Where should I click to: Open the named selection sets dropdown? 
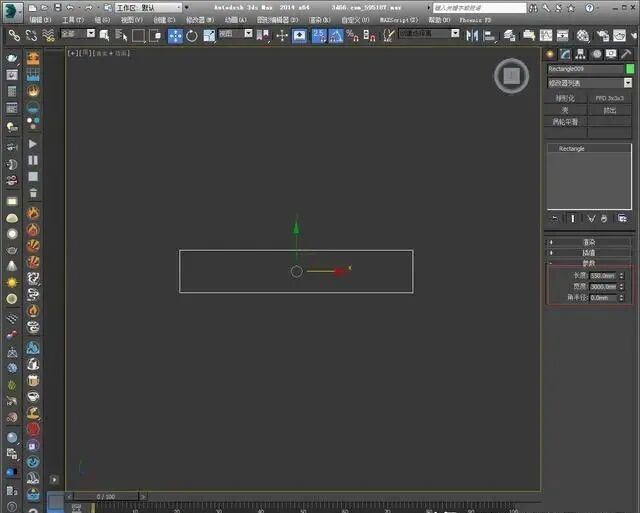[429, 33]
